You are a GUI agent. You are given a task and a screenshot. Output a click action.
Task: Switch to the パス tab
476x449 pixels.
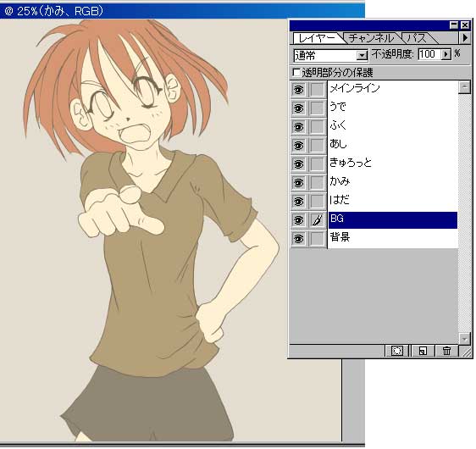coord(417,38)
